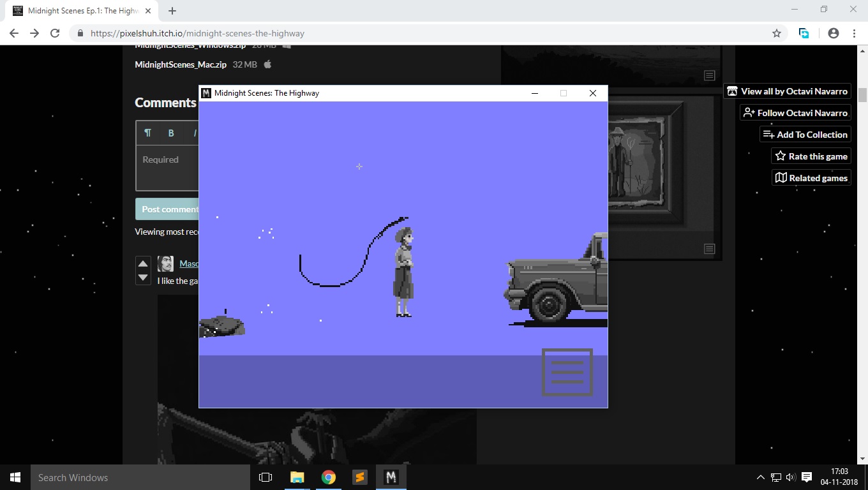The height and width of the screenshot is (490, 868).
Task: Select Midnight Scenes game on the taskbar
Action: click(391, 477)
